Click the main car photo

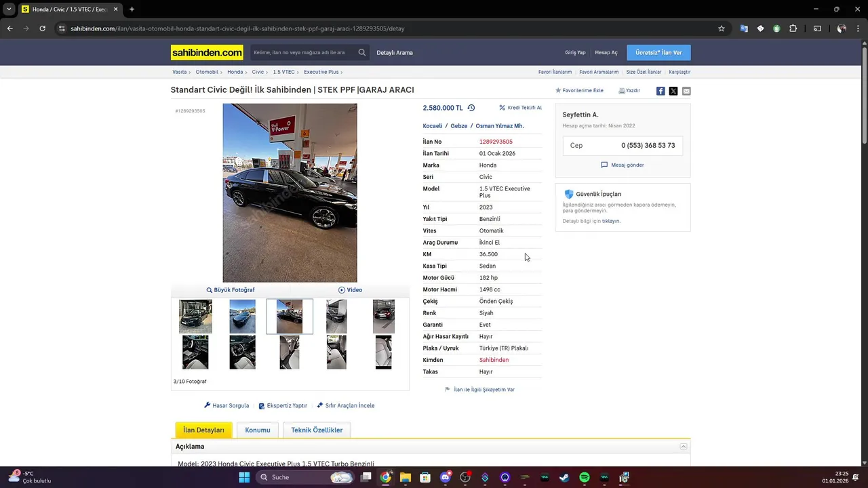(290, 192)
